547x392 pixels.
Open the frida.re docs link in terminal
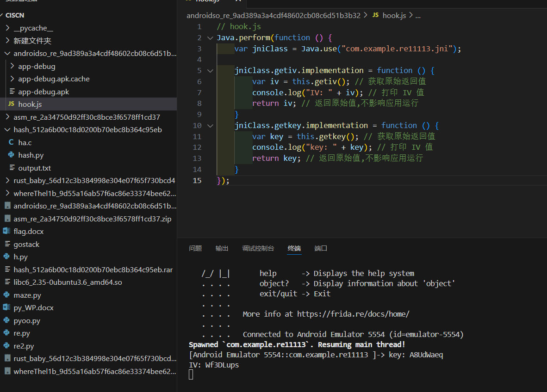click(x=353, y=314)
